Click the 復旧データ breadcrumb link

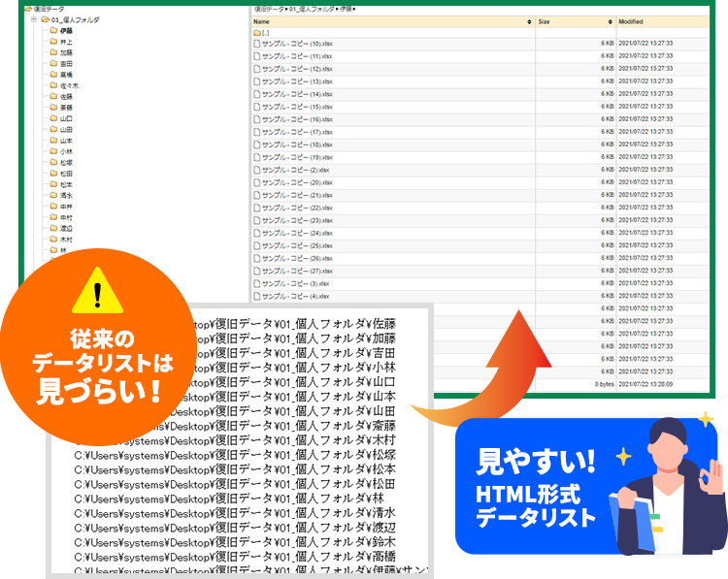269,9
